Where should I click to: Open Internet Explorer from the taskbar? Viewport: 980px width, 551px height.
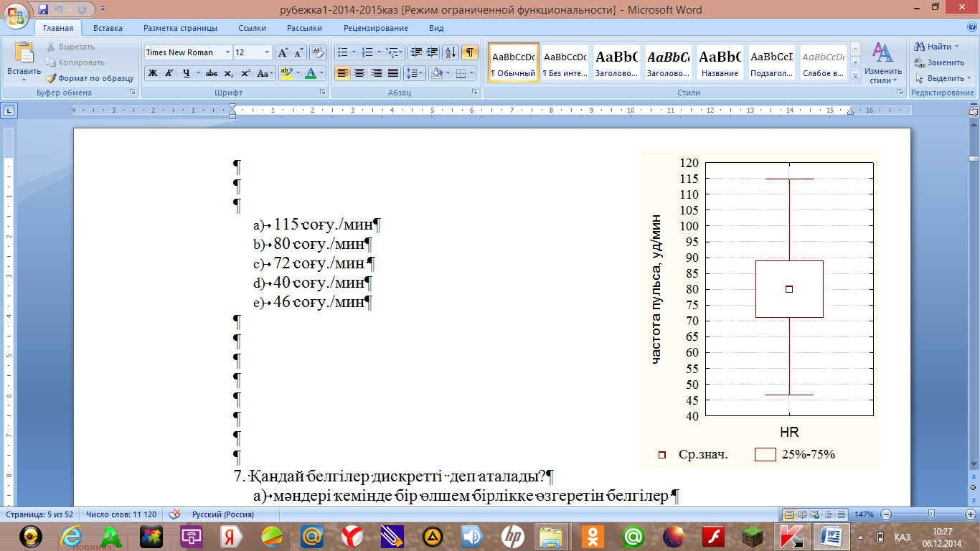[x=71, y=535]
